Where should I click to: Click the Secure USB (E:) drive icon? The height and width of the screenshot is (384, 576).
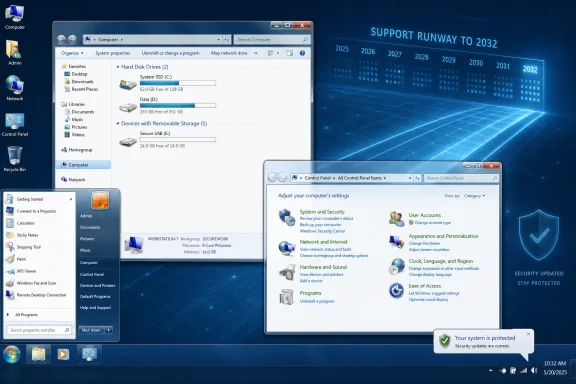(128, 141)
